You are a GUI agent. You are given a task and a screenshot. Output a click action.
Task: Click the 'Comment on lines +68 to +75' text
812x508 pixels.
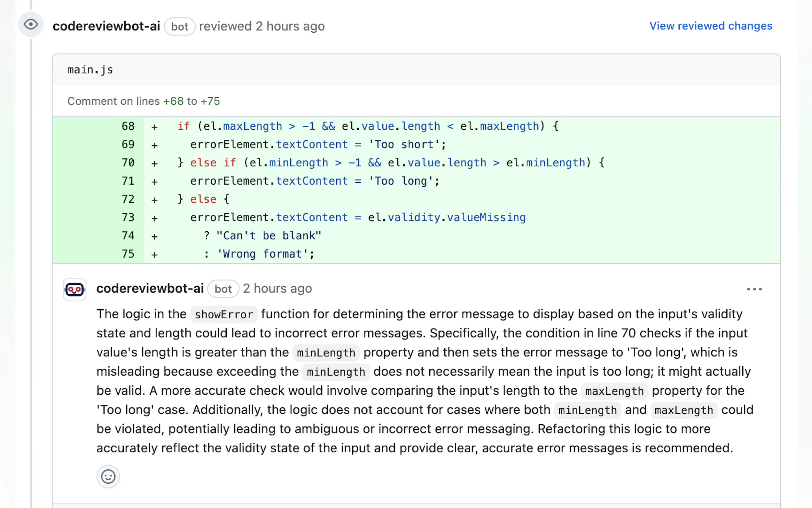click(x=143, y=101)
